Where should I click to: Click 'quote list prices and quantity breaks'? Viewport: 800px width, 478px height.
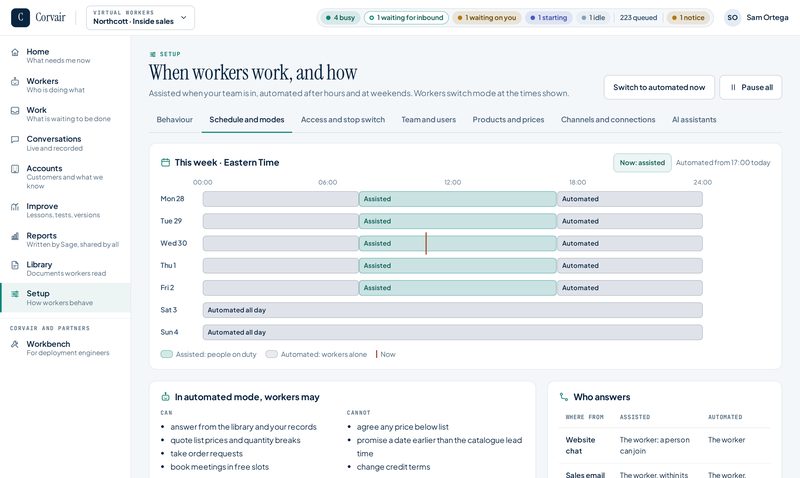tap(235, 440)
